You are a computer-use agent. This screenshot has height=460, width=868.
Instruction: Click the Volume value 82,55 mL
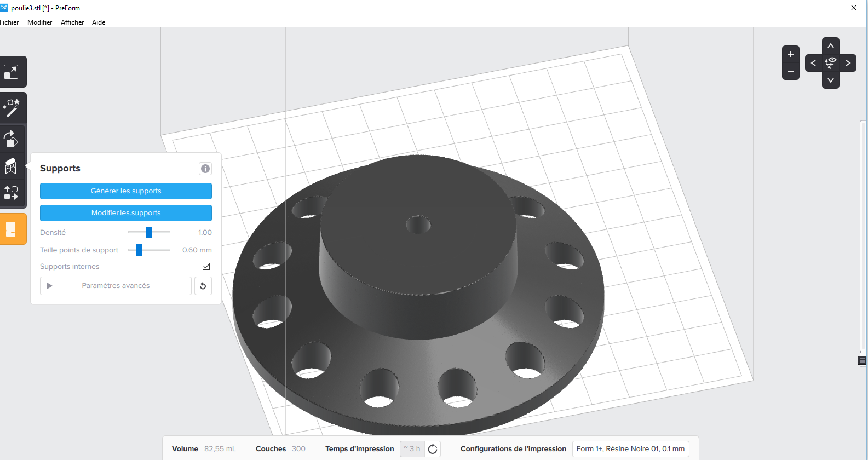pyautogui.click(x=220, y=449)
